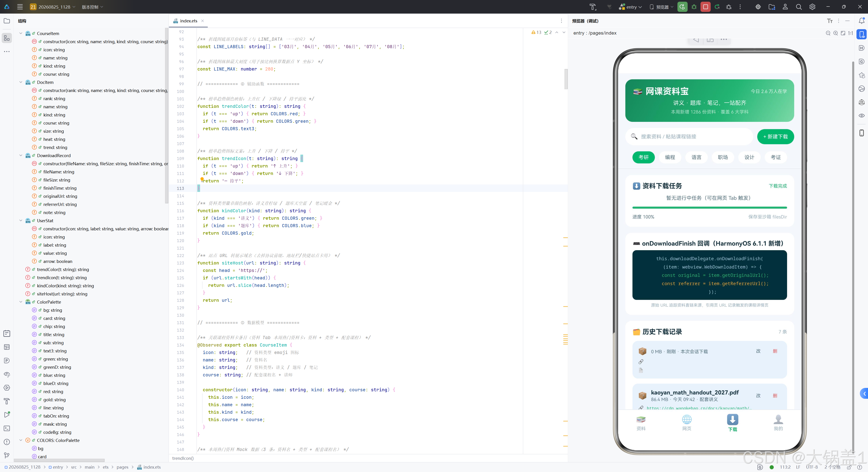The image size is (868, 472).
Task: Click 删 for kaoyan_math_handout_2027.pdf
Action: pos(775,396)
